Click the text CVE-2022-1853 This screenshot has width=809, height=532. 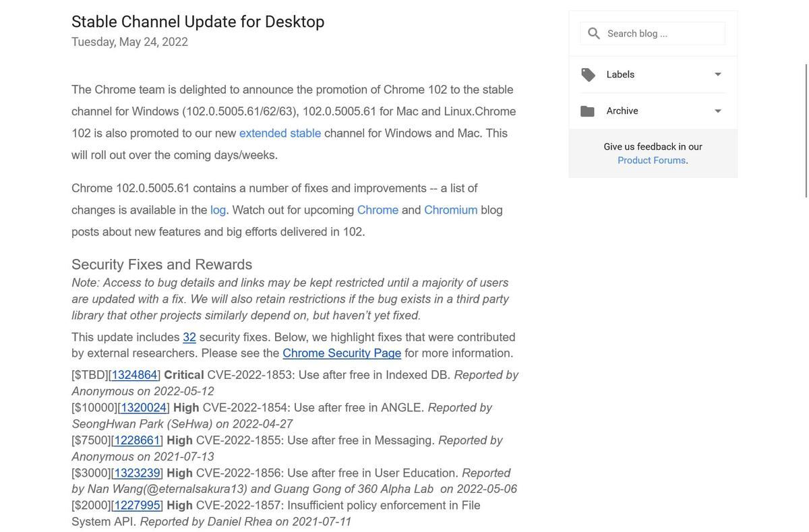251,375
